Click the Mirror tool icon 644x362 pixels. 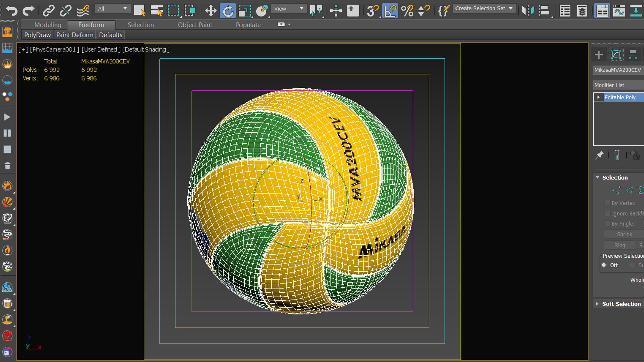[x=528, y=11]
